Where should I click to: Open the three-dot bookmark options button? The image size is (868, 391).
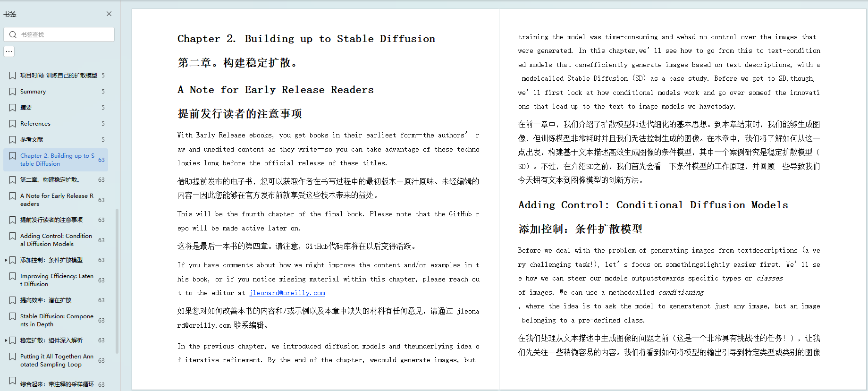click(9, 51)
